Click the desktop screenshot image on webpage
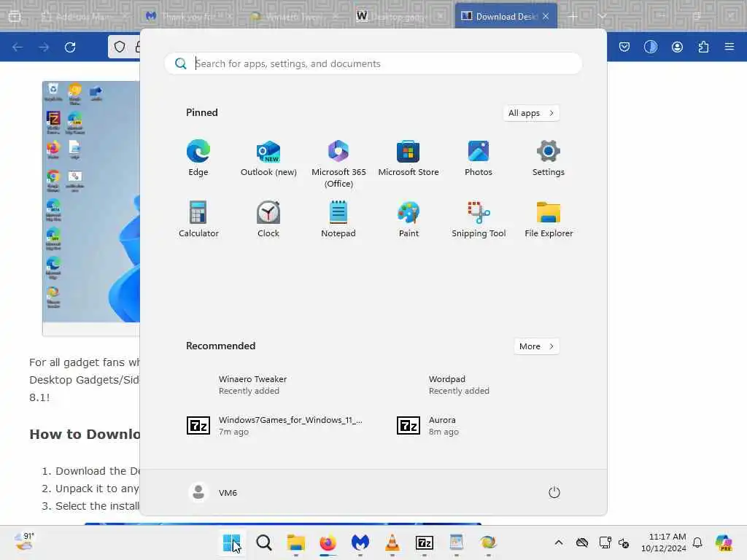This screenshot has height=560, width=747. click(91, 208)
